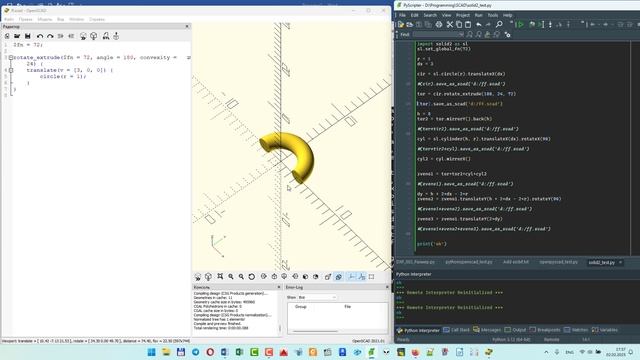This screenshot has width=640, height=360.
Task: Click Export as STL icon in editor toolbar
Action: click(x=106, y=36)
